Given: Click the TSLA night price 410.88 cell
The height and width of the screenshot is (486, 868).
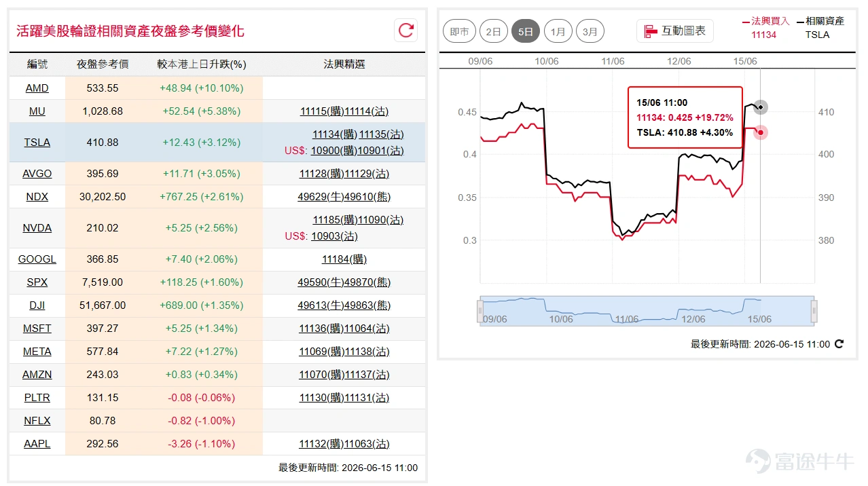Looking at the screenshot, I should pos(103,143).
